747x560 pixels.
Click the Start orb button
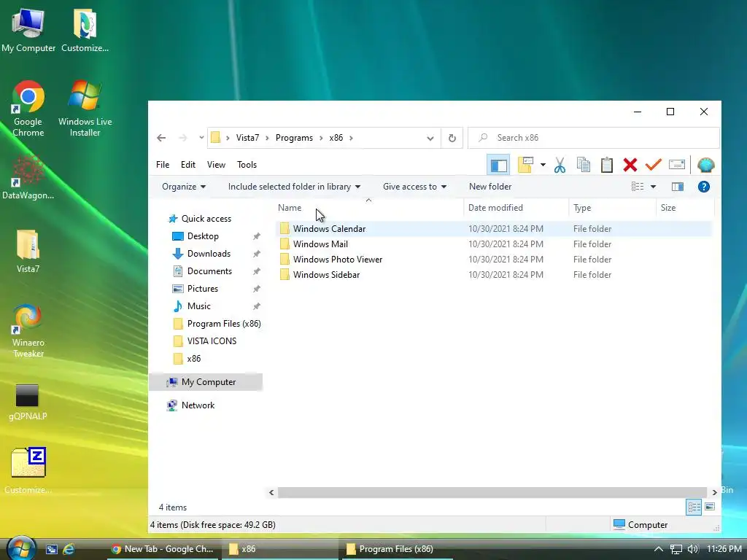click(20, 548)
